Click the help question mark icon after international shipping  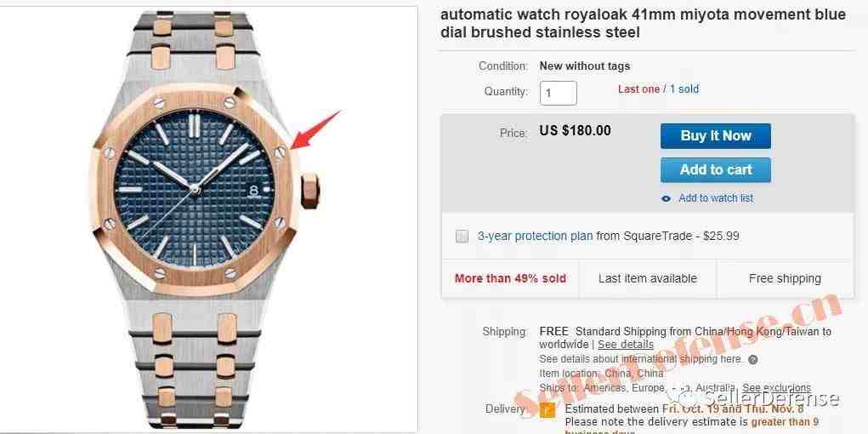752,360
